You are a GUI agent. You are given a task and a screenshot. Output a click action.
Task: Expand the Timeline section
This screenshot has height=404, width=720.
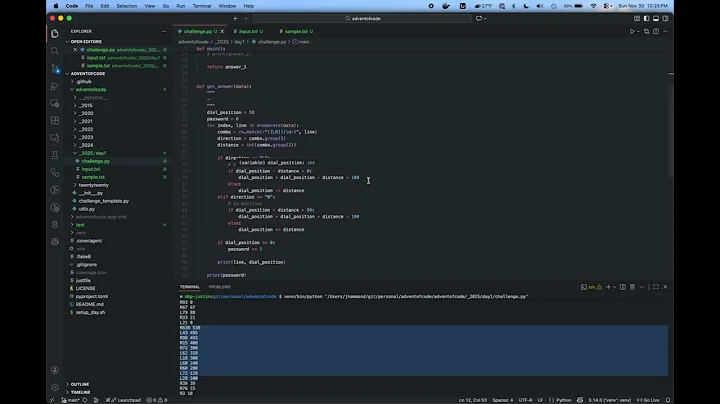pos(80,392)
